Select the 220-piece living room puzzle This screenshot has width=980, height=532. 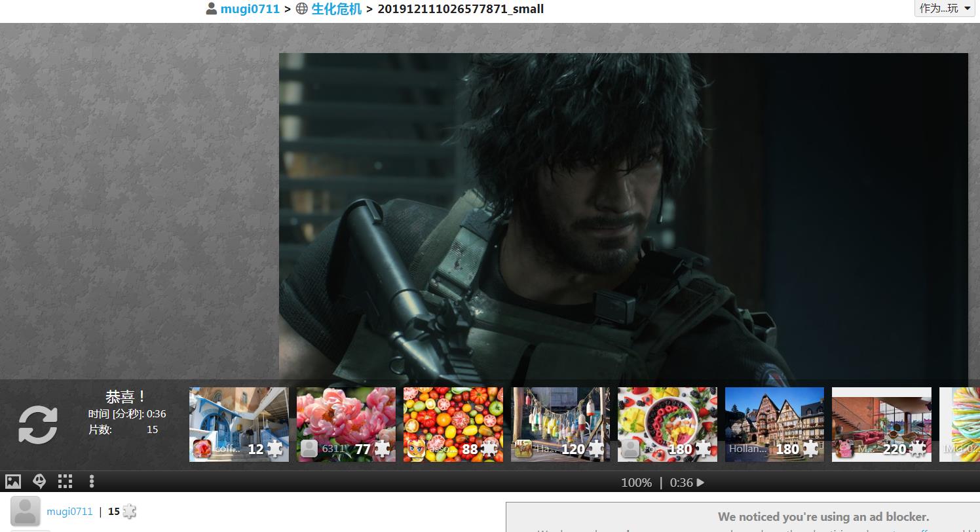pos(881,424)
